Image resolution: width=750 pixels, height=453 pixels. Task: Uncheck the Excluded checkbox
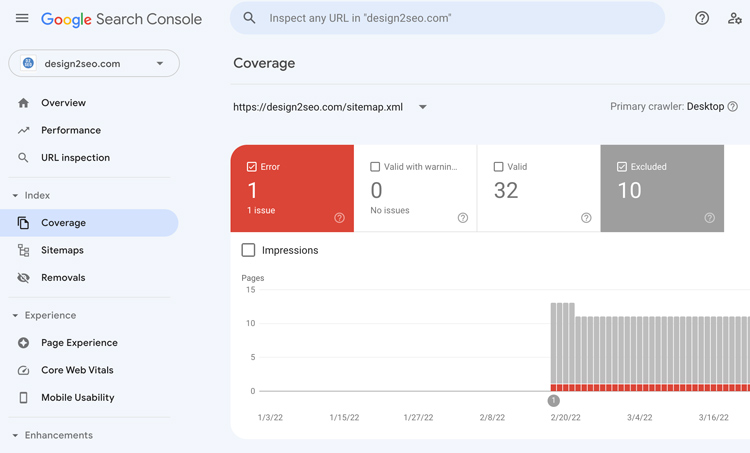tap(622, 166)
